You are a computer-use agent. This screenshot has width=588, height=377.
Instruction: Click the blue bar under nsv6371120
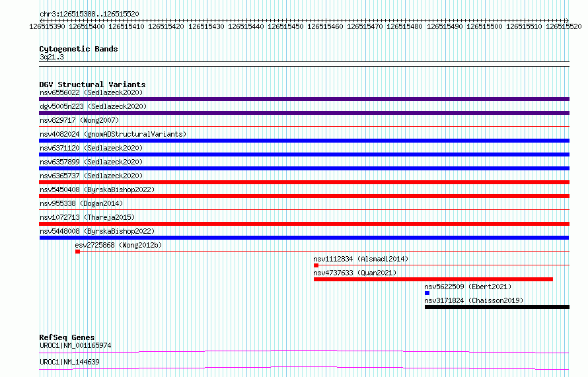click(304, 154)
